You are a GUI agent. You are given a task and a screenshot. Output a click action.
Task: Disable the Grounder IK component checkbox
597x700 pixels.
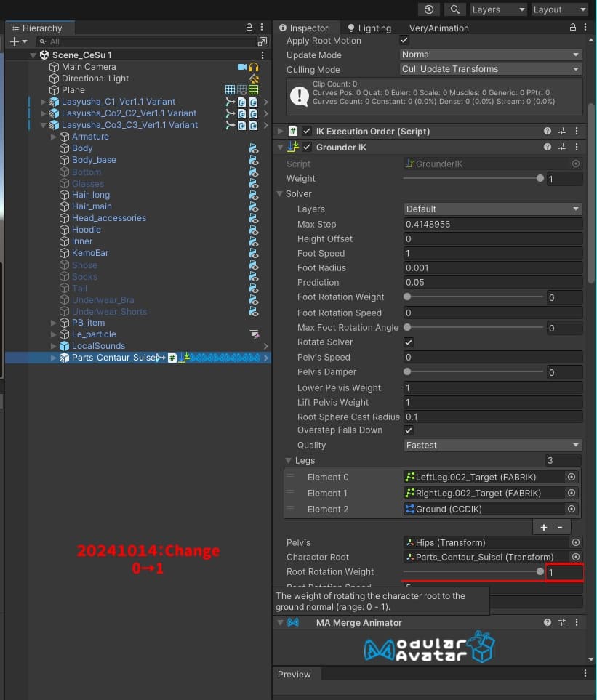(307, 147)
